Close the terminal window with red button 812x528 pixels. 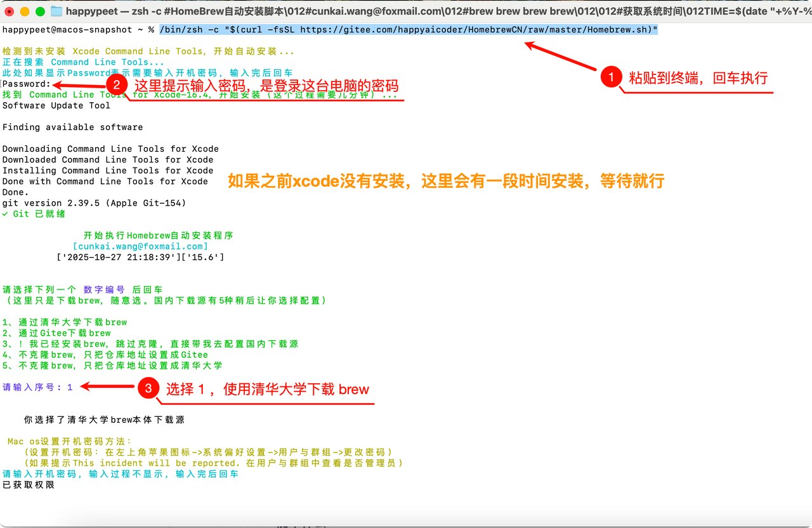10,11
